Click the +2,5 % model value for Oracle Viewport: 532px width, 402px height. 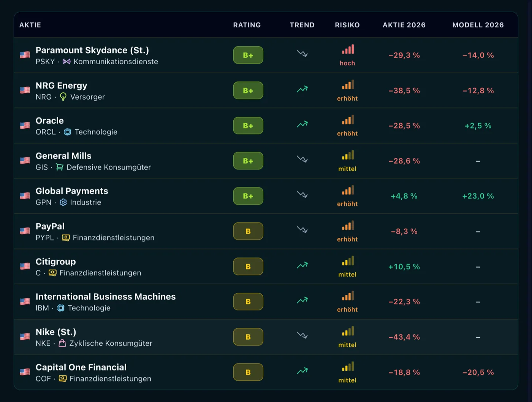478,126
